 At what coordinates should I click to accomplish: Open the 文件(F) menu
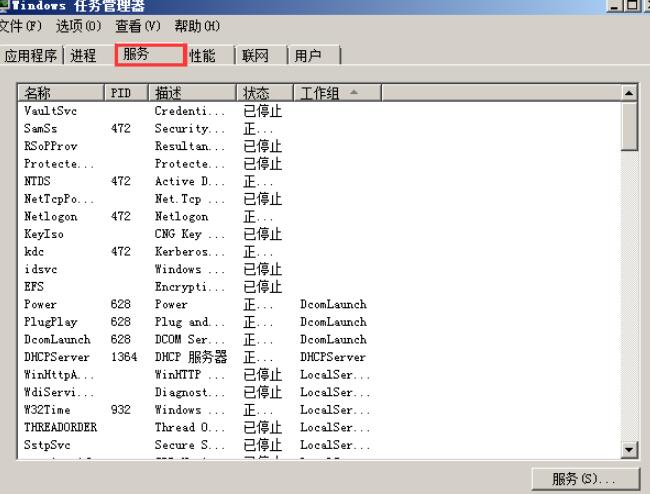click(21, 26)
